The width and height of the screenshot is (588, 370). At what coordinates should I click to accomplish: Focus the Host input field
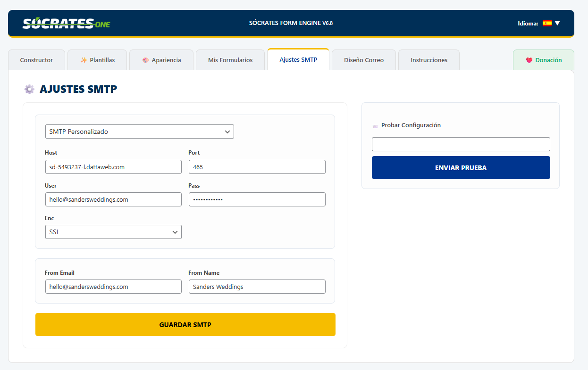coord(113,167)
